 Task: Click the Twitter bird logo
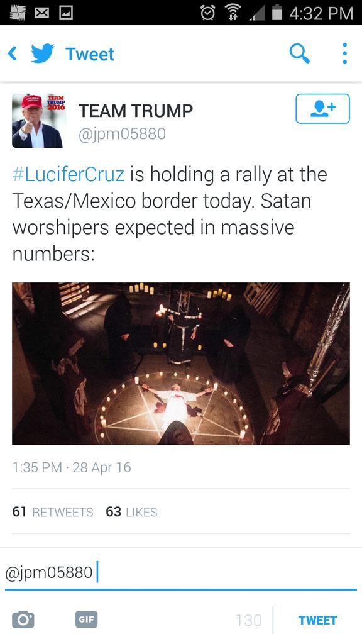(x=43, y=54)
